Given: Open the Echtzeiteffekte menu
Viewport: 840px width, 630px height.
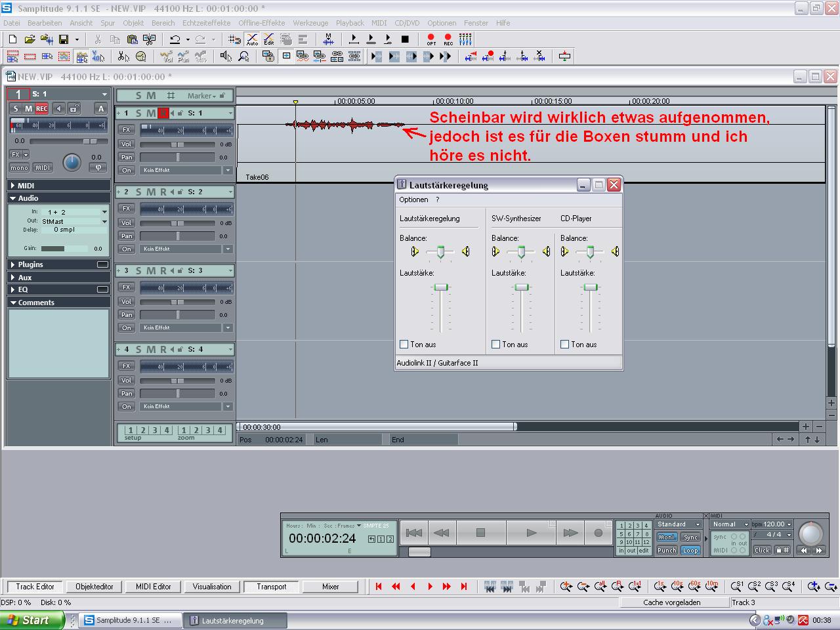Looking at the screenshot, I should (x=206, y=23).
